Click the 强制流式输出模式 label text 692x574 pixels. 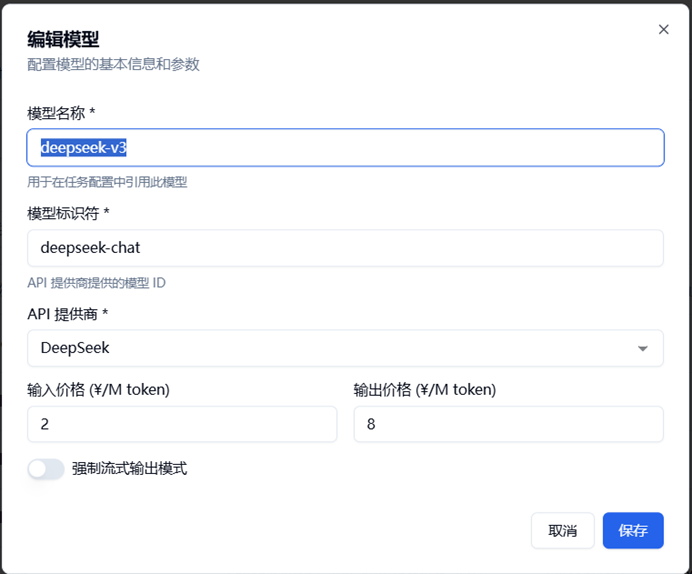(129, 468)
